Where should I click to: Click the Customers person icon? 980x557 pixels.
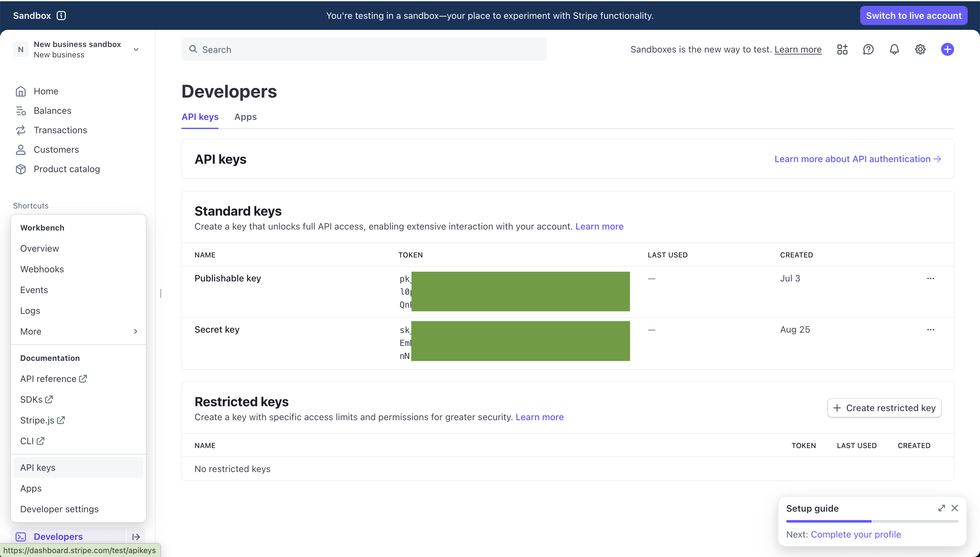pyautogui.click(x=21, y=149)
